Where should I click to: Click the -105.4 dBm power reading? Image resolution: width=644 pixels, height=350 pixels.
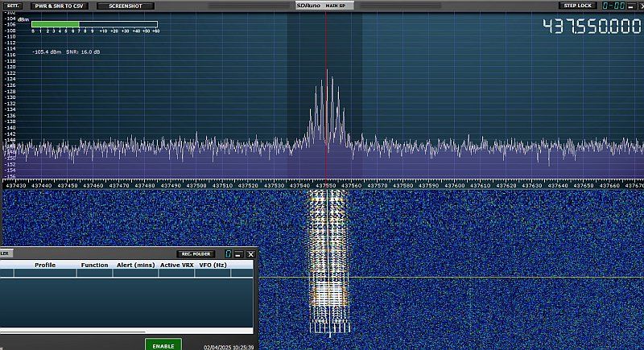click(x=47, y=52)
